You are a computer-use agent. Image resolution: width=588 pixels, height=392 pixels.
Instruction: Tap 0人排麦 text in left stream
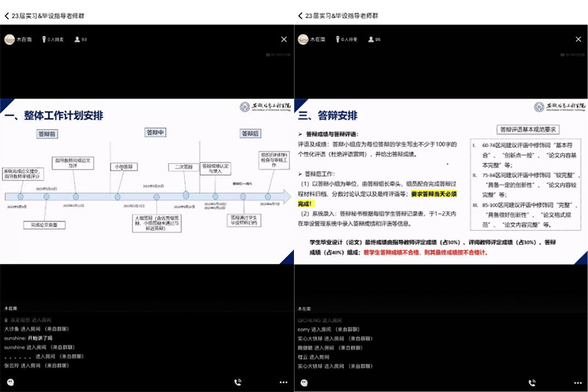coord(56,40)
